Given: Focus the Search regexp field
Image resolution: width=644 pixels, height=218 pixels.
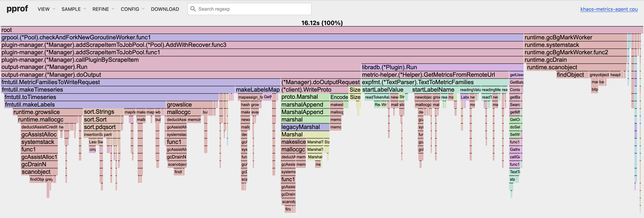Looking at the screenshot, I should pos(252,9).
